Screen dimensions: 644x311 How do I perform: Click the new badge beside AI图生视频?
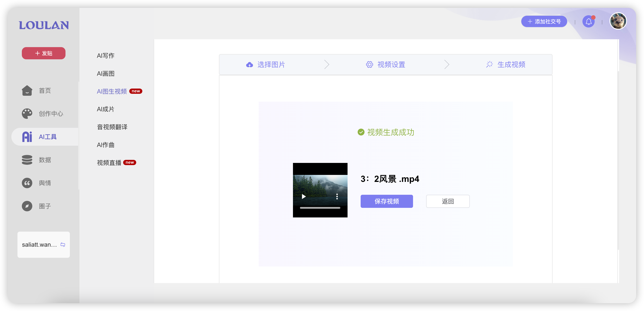click(136, 91)
